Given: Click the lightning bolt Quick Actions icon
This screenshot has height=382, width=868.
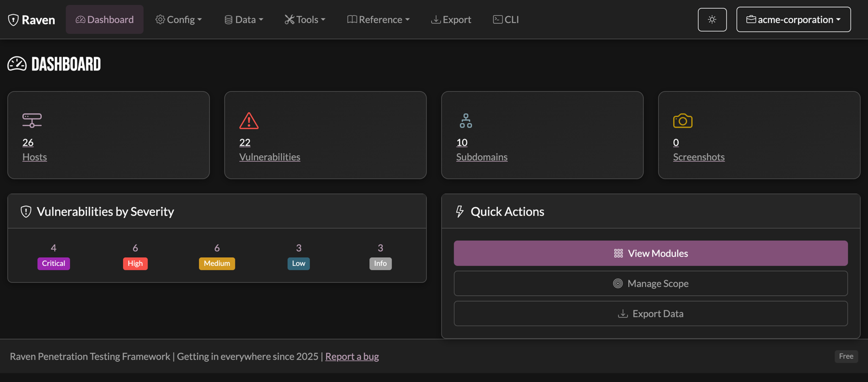Looking at the screenshot, I should coord(459,212).
